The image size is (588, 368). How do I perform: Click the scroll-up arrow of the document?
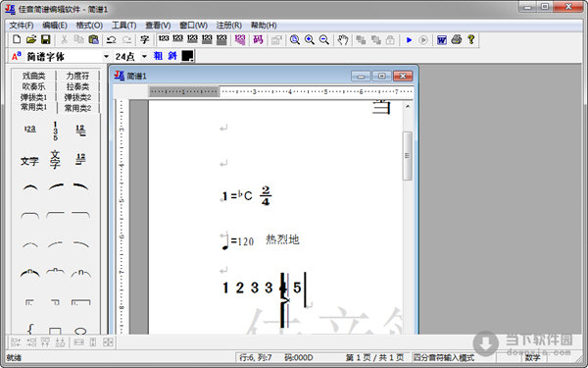(408, 106)
